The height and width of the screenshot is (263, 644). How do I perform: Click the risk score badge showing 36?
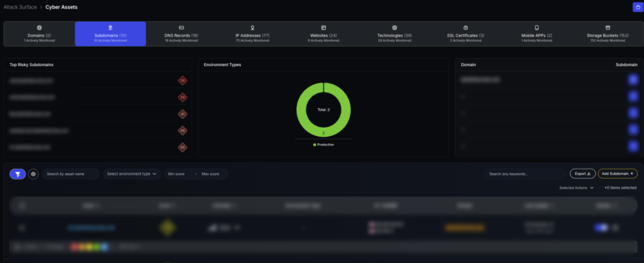pyautogui.click(x=182, y=81)
